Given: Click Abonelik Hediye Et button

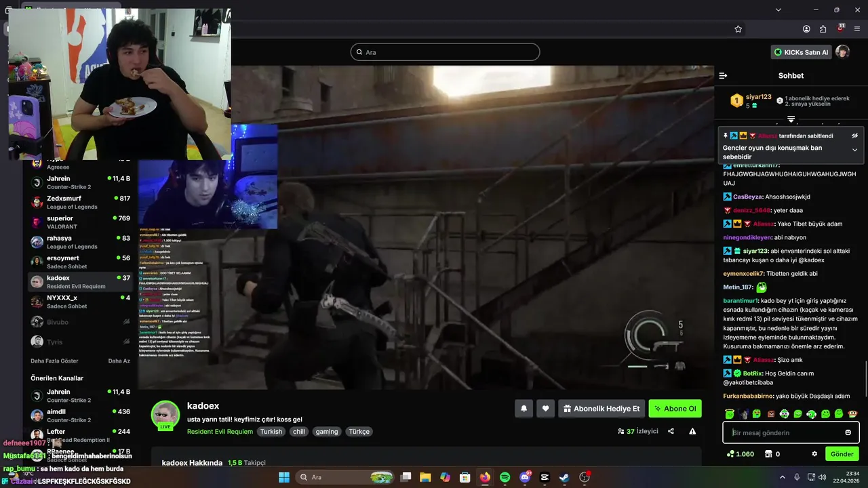Looking at the screenshot, I should point(601,409).
